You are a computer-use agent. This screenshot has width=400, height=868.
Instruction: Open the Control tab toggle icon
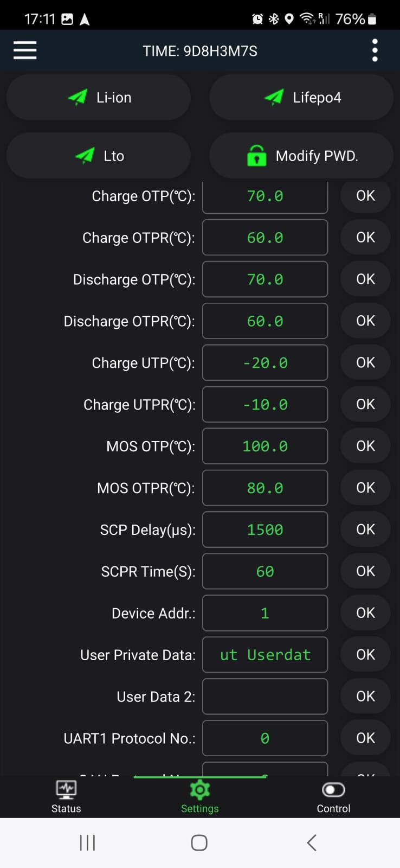pyautogui.click(x=333, y=790)
